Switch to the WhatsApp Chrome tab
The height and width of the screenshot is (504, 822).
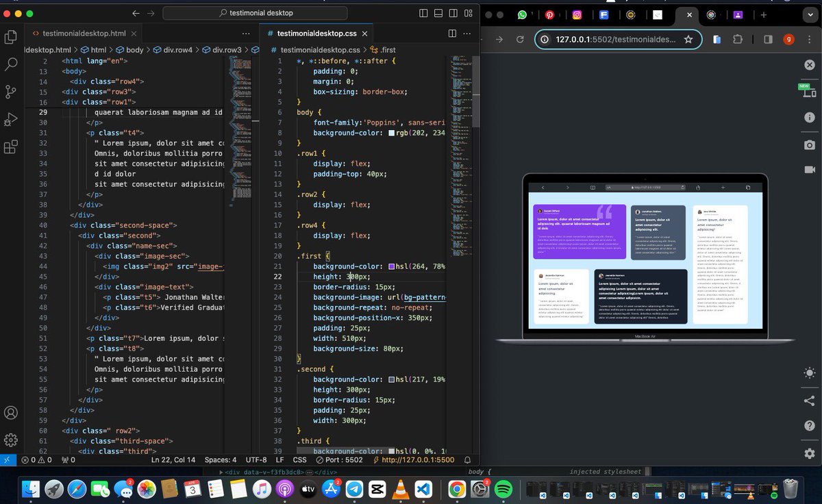pyautogui.click(x=523, y=15)
